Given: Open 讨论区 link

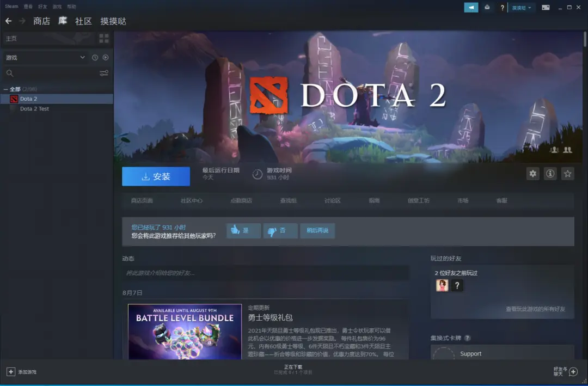Looking at the screenshot, I should tap(333, 201).
